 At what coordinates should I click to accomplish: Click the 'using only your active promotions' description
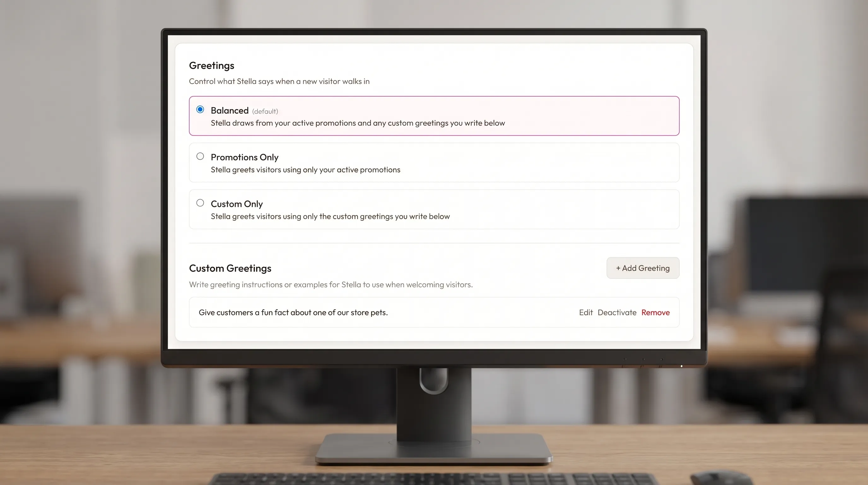(306, 170)
